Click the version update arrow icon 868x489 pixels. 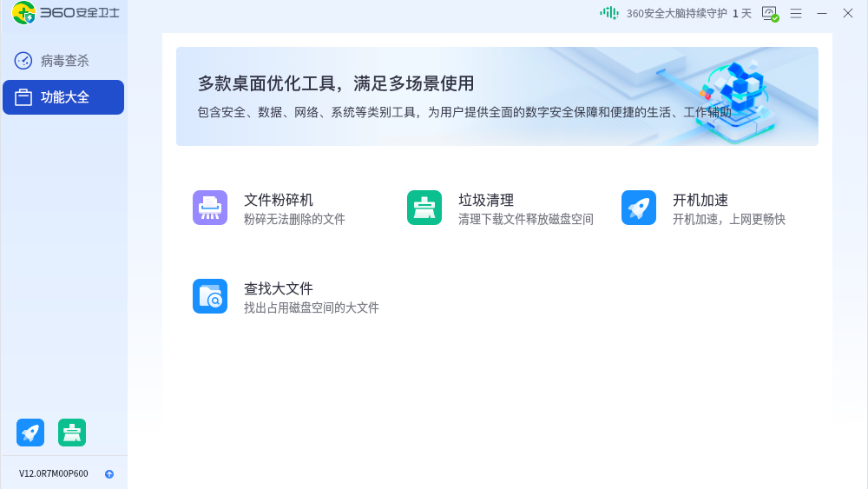(x=109, y=474)
